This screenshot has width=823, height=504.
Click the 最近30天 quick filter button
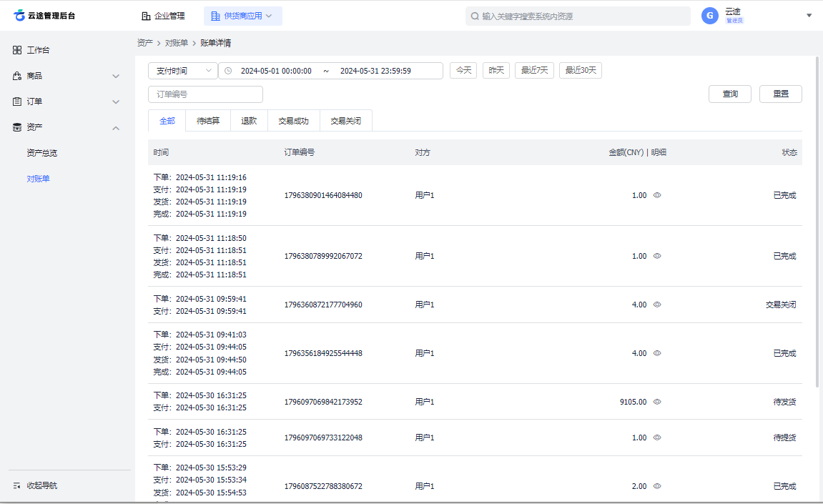[x=581, y=70]
